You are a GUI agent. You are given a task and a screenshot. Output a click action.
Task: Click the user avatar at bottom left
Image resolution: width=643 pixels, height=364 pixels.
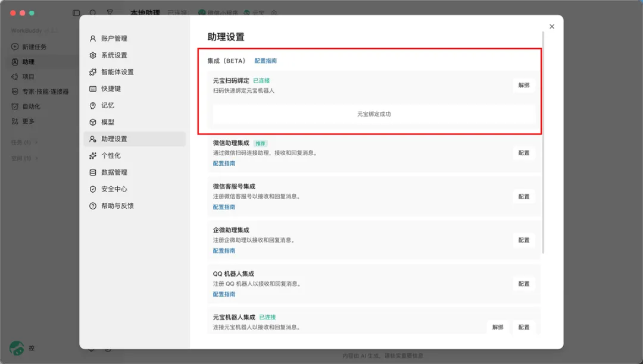pos(17,348)
